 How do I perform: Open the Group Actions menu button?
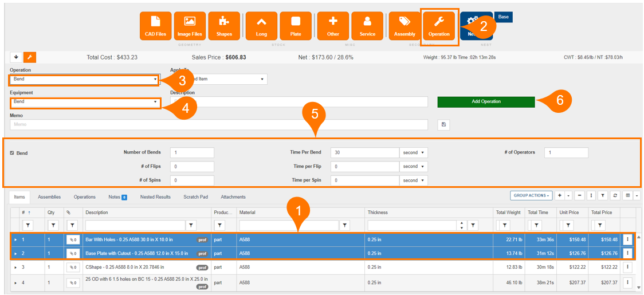(531, 196)
